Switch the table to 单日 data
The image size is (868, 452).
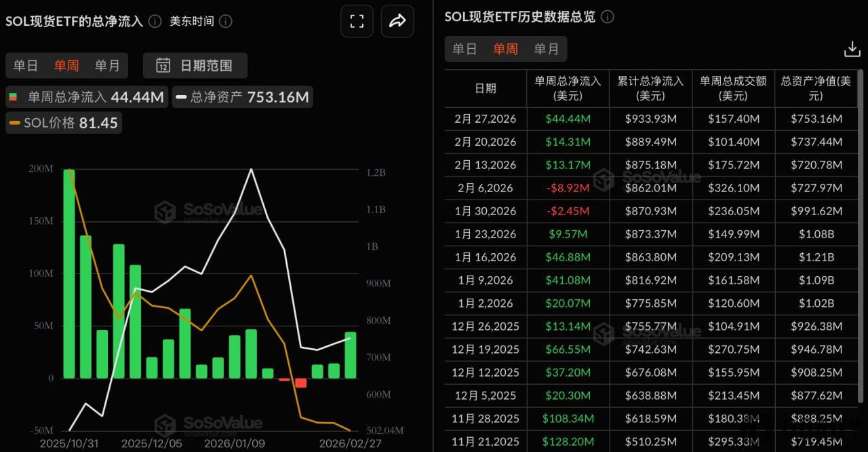pos(465,48)
